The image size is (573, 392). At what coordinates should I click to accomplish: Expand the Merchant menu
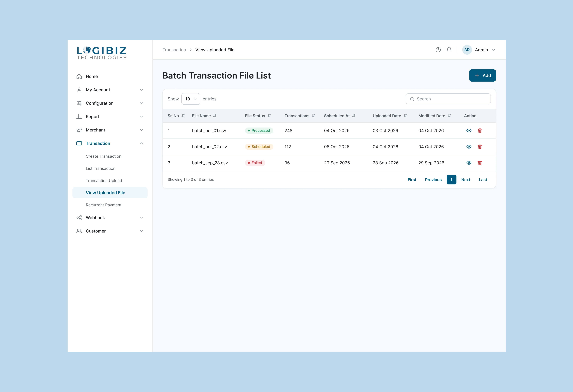pos(110,130)
